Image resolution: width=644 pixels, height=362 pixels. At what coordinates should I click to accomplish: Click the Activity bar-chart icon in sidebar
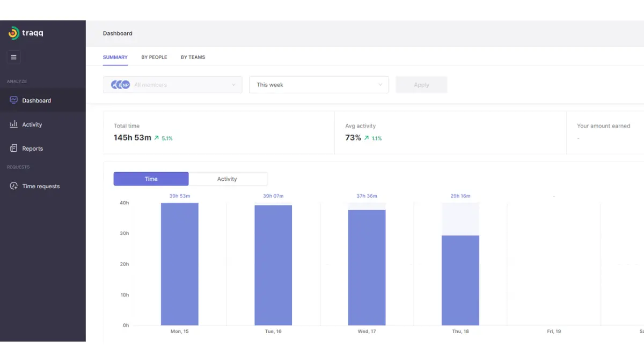click(x=14, y=124)
